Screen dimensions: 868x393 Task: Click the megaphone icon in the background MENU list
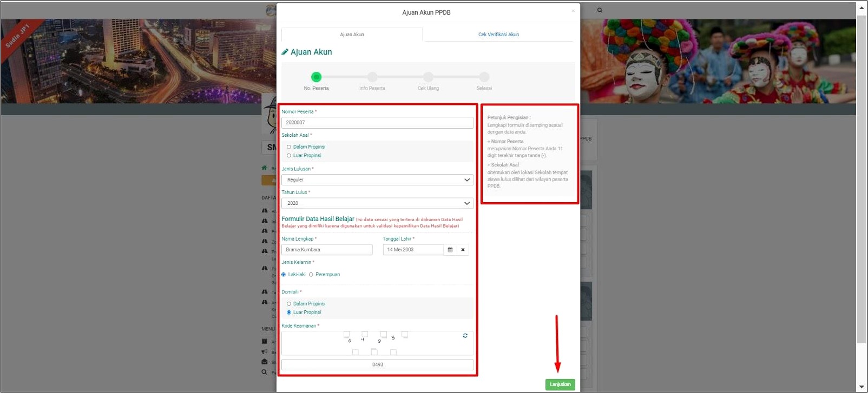click(x=265, y=352)
